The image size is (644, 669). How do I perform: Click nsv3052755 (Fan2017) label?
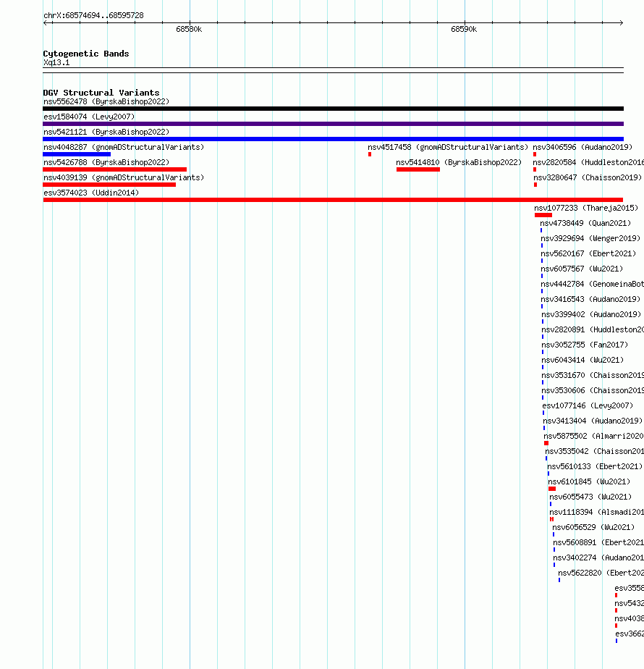point(585,345)
